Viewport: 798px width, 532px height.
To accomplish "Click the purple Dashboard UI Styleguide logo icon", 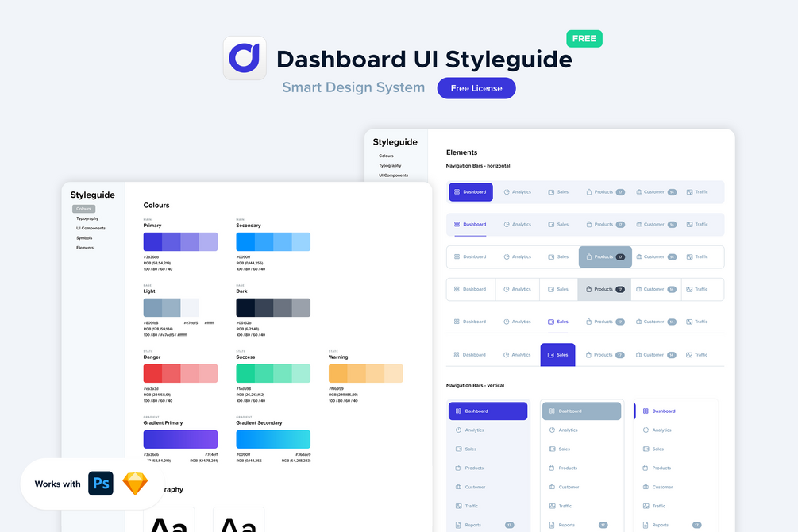I will pos(245,58).
